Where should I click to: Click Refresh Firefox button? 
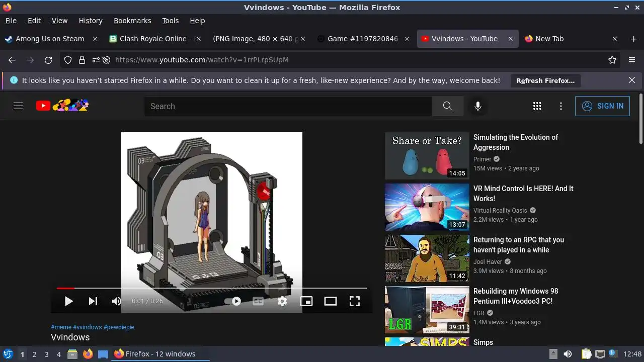click(545, 80)
